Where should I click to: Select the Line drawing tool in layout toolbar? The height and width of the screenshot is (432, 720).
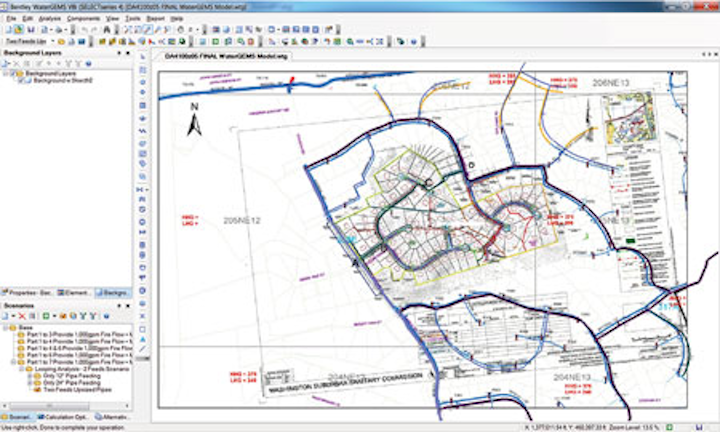click(x=143, y=349)
